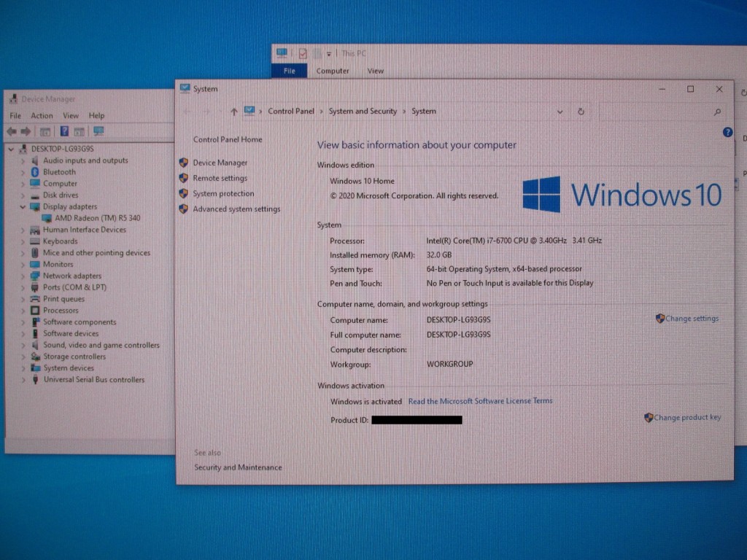
Task: Click the Back arrow in System window
Action: pos(187,112)
